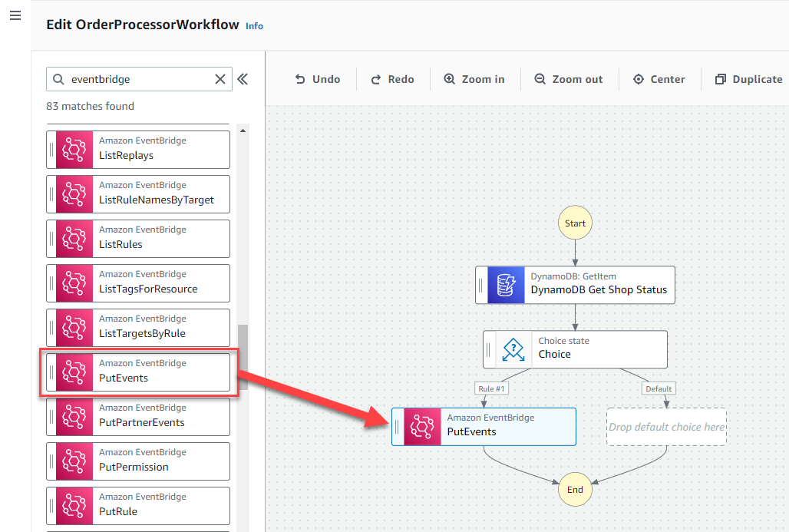Click the 83 matches found text
Screen dimensions: 789x532
coord(90,106)
